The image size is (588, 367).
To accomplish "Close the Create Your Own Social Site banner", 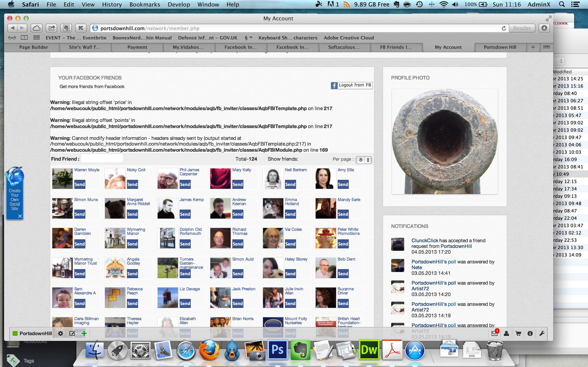I will click(x=20, y=216).
